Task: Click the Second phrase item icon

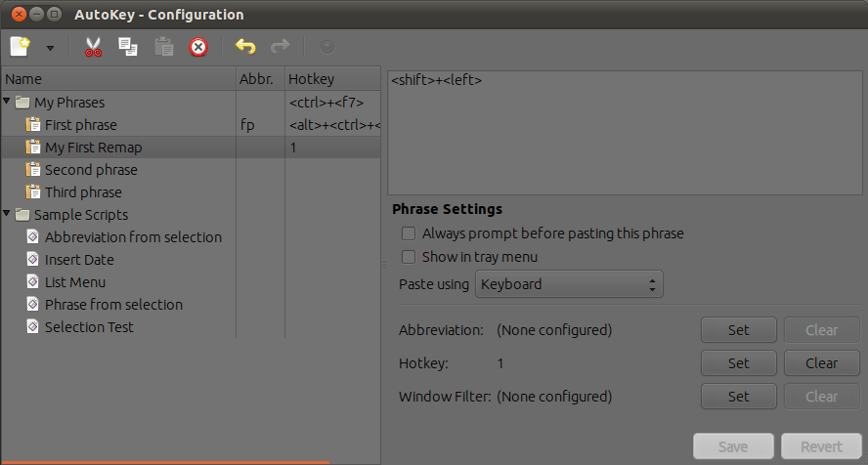Action: tap(33, 170)
